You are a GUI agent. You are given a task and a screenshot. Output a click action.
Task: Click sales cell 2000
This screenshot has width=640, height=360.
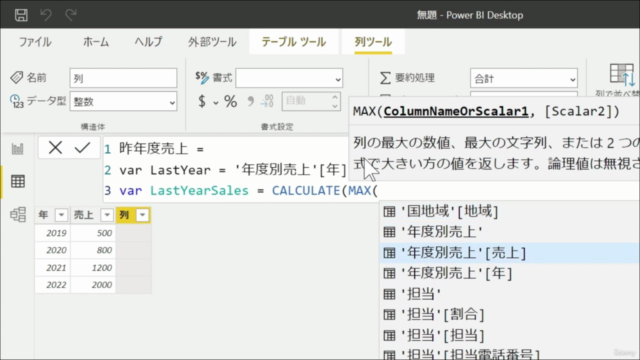click(x=93, y=285)
